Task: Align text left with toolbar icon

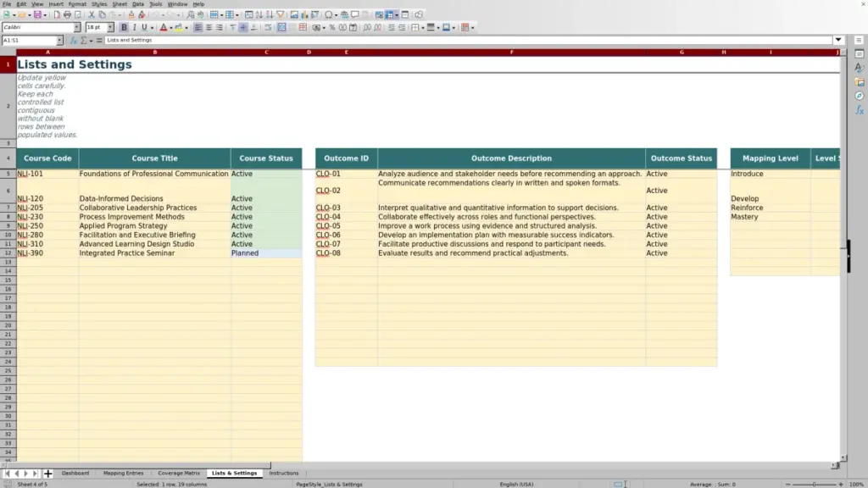Action: click(198, 28)
